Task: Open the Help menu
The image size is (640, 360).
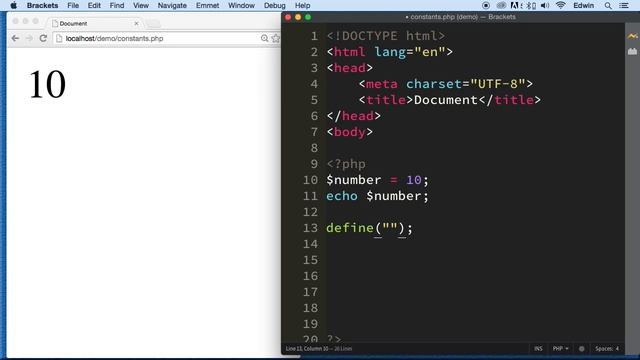Action: coord(302,6)
